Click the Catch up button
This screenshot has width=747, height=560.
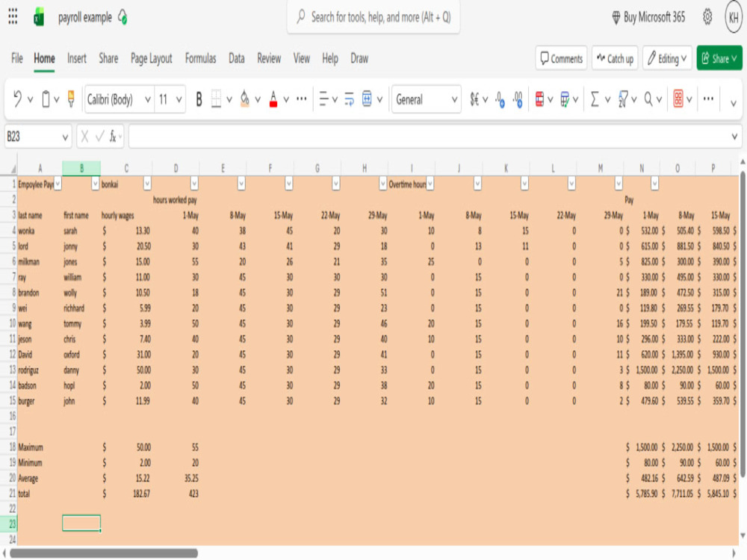[x=615, y=58]
